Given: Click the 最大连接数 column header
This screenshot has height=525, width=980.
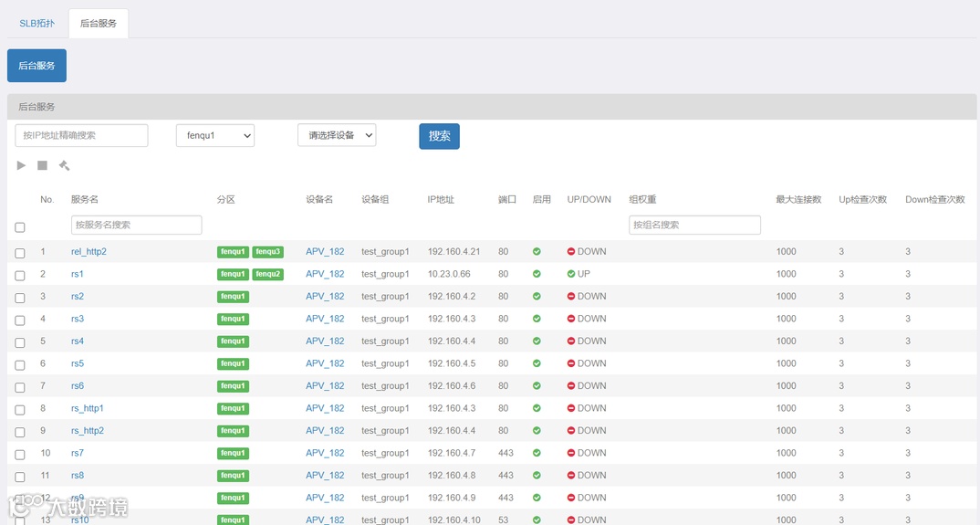Looking at the screenshot, I should pos(798,200).
